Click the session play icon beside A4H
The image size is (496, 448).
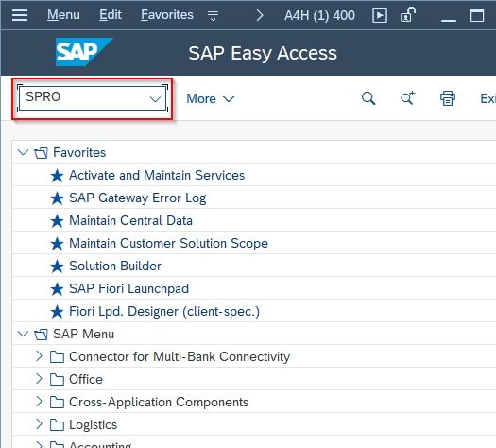380,15
